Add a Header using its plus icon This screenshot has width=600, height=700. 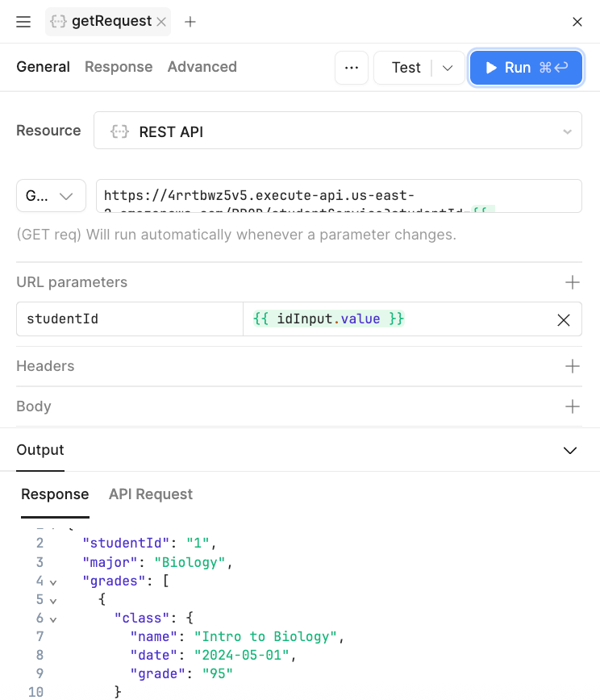pyautogui.click(x=572, y=366)
